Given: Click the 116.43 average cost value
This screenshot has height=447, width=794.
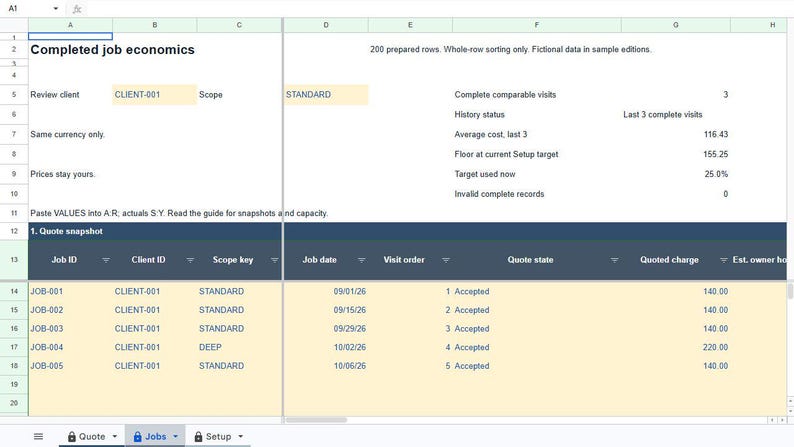Looking at the screenshot, I should pos(716,135).
